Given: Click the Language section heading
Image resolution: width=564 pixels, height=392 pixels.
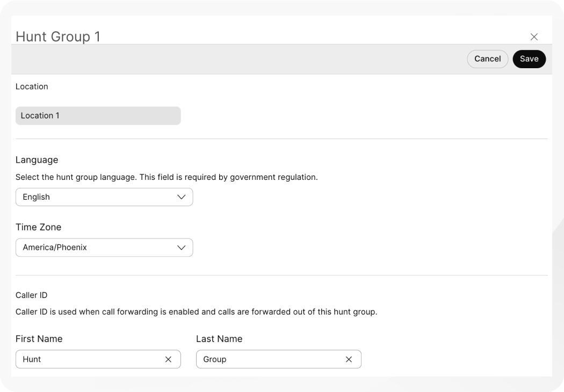Looking at the screenshot, I should 37,159.
